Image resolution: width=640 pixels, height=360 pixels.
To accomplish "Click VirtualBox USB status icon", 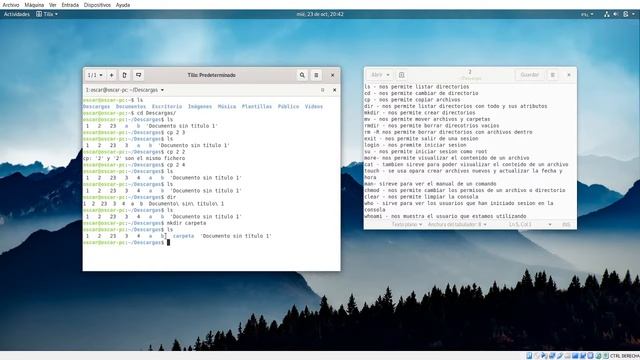I will tap(560, 356).
